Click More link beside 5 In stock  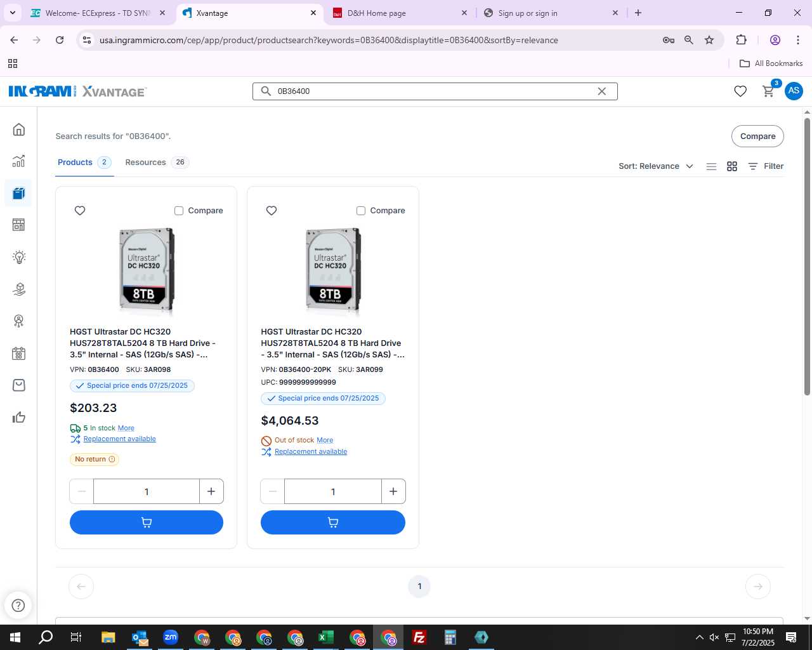coord(126,428)
